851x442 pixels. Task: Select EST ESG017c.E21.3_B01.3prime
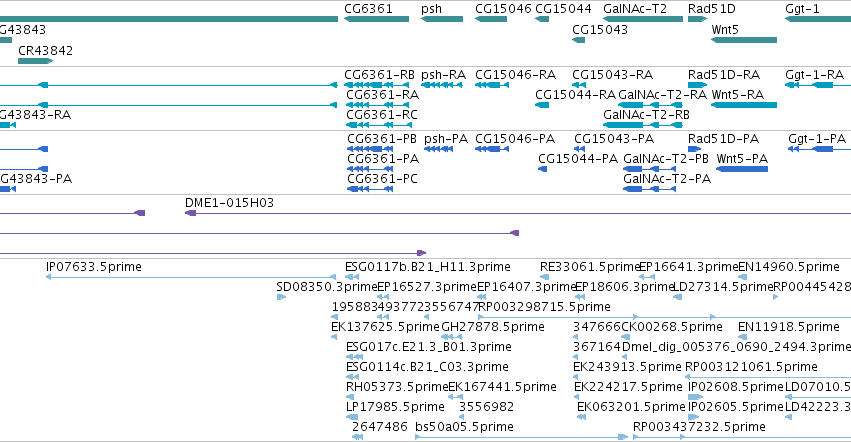click(x=354, y=357)
